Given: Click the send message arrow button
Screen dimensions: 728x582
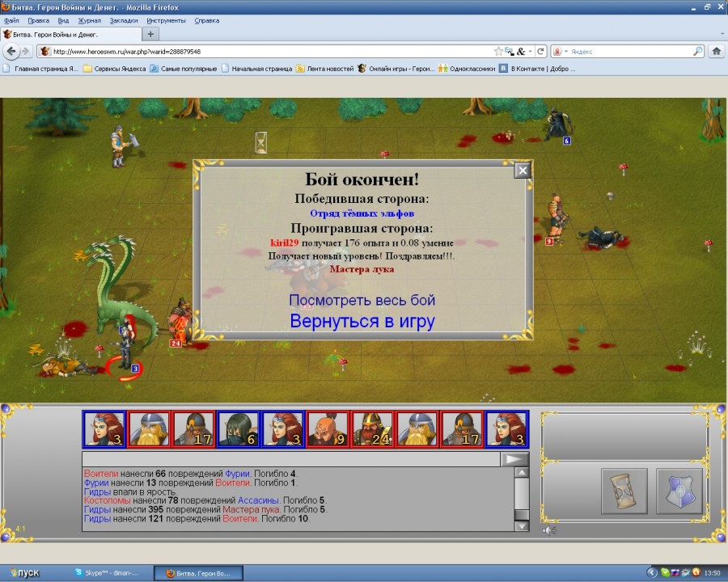Looking at the screenshot, I should coord(514,459).
